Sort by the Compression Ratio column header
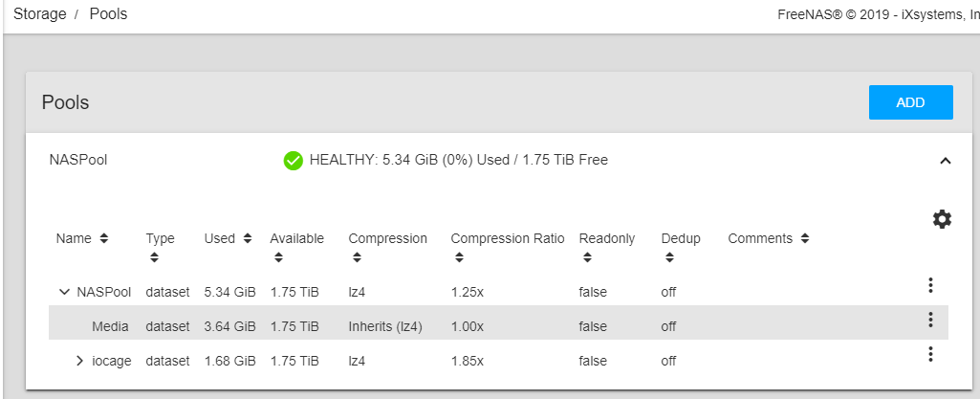The height and width of the screenshot is (399, 980). pyautogui.click(x=507, y=238)
